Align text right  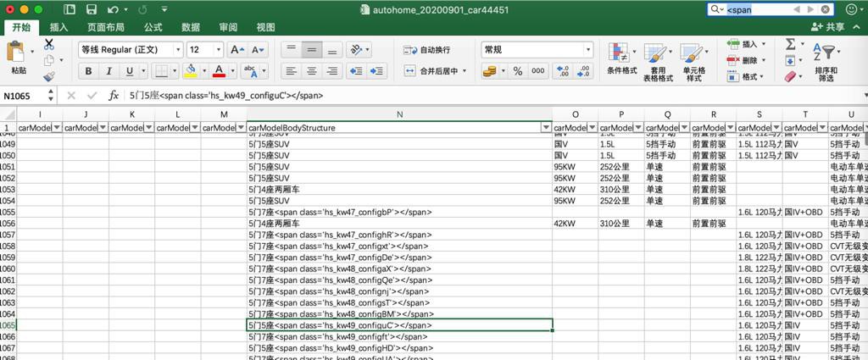click(332, 71)
